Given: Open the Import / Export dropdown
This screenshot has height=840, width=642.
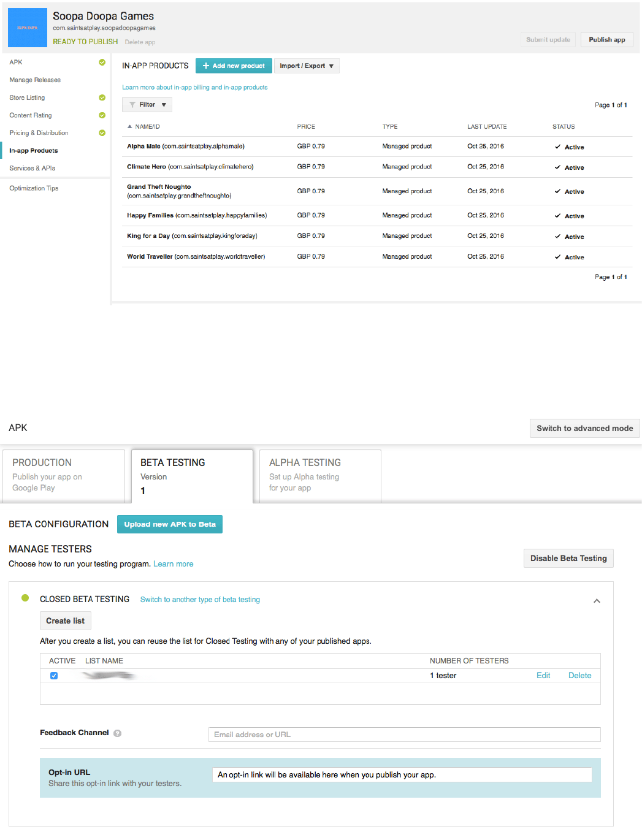Looking at the screenshot, I should pos(307,66).
